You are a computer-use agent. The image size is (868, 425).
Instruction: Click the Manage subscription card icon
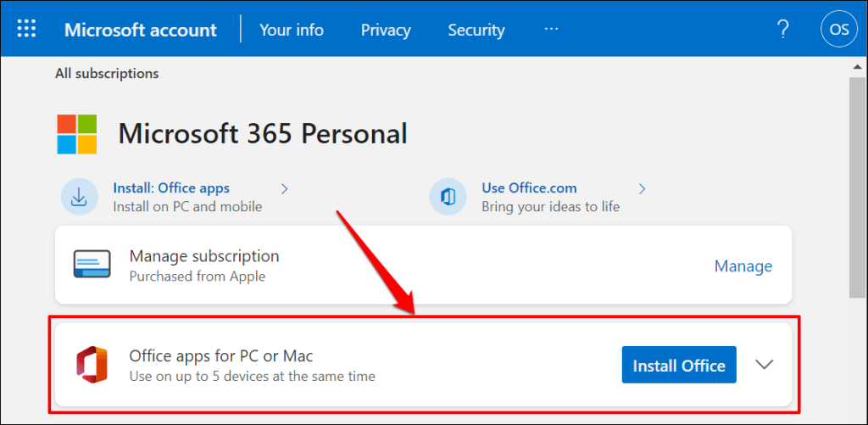click(x=92, y=266)
